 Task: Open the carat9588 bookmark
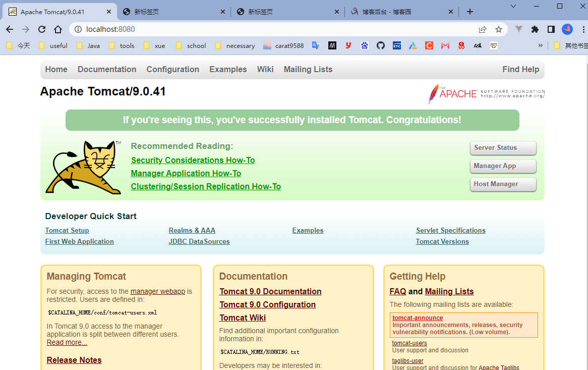[x=283, y=46]
